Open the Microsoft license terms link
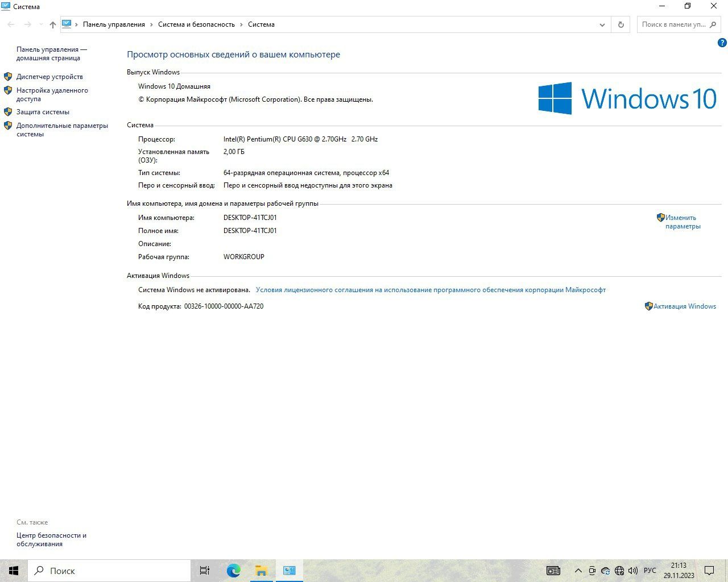728x582 pixels. coord(431,290)
